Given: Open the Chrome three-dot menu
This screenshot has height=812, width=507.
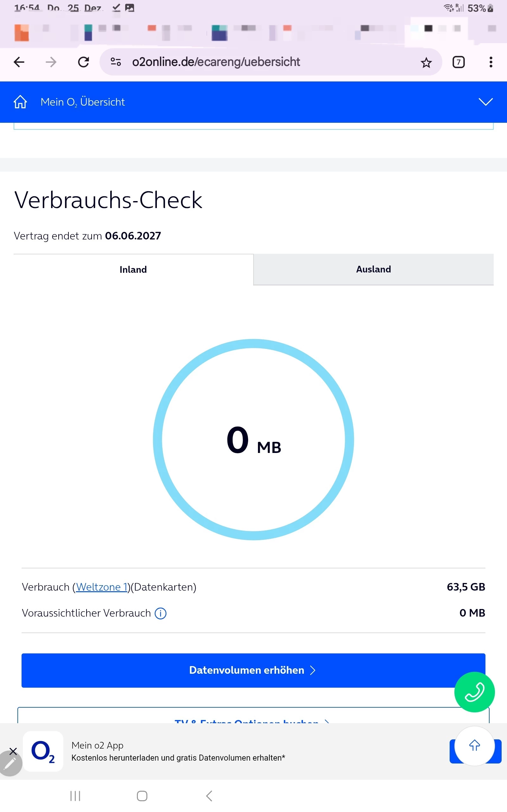Looking at the screenshot, I should tap(491, 62).
